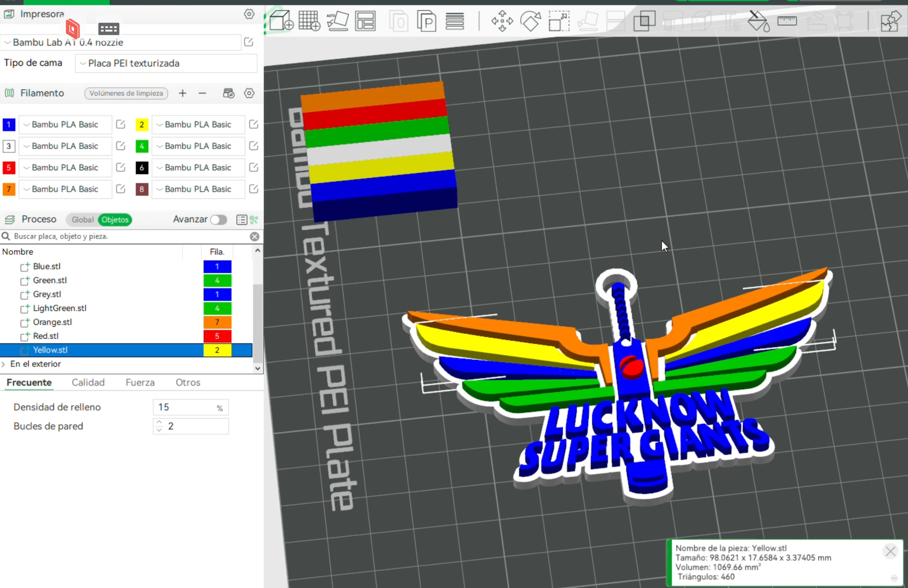The image size is (908, 588).
Task: Open filament 7 Bambu PLA Basic dropdown
Action: (x=66, y=189)
